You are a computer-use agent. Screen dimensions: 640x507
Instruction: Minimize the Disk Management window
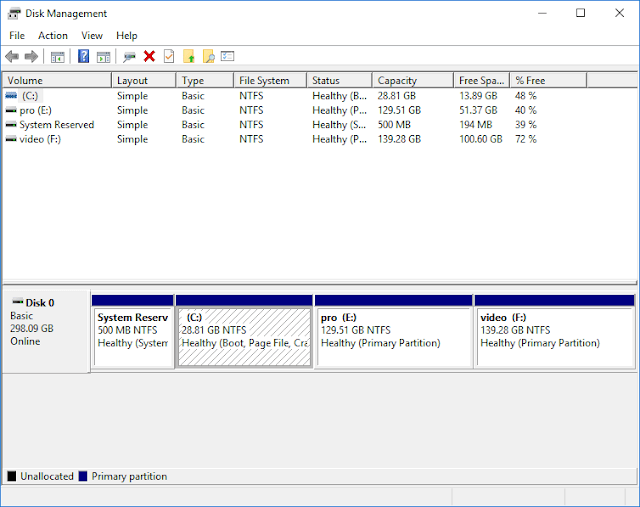(x=542, y=13)
